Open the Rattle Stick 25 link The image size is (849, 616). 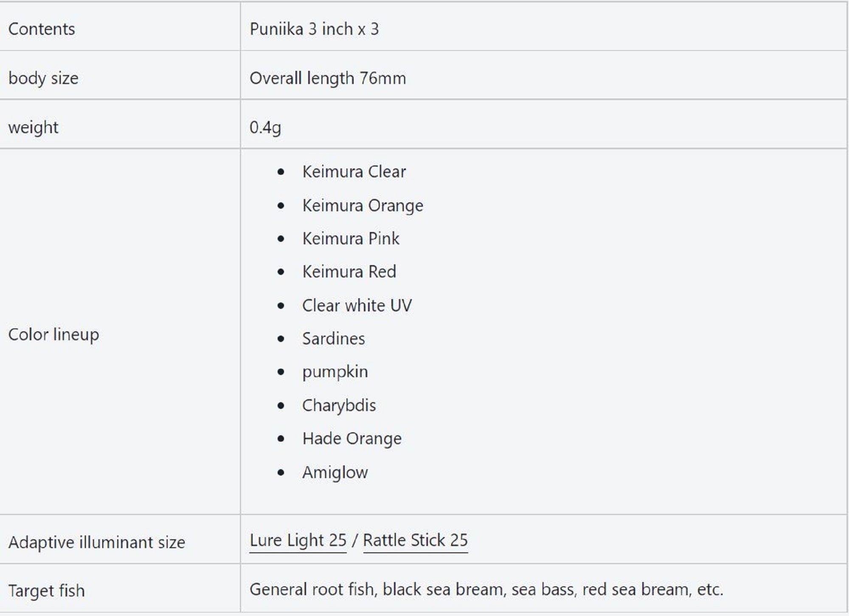click(x=415, y=540)
